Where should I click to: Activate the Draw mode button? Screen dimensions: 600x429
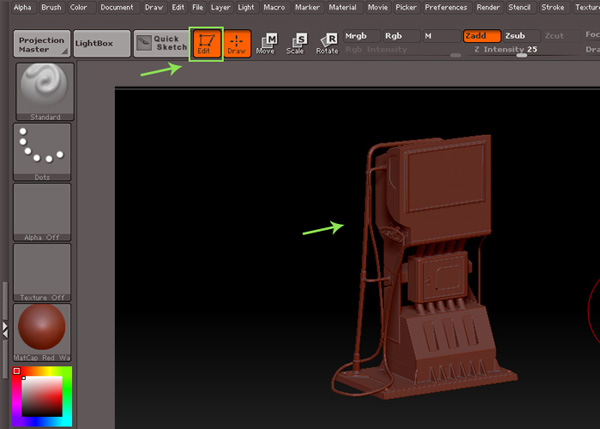tap(237, 44)
